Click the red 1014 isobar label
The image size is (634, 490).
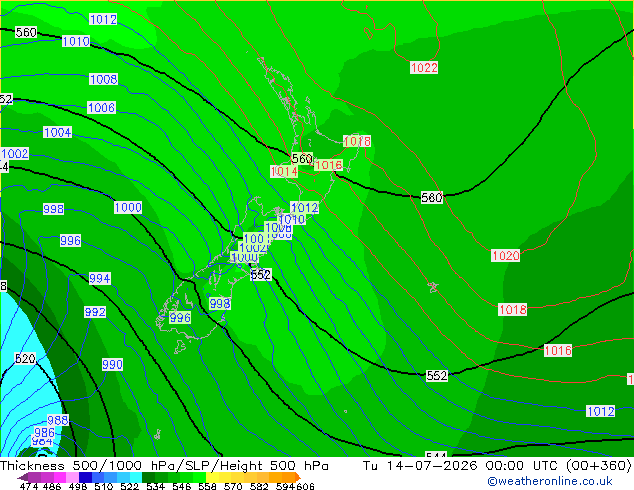click(x=284, y=171)
